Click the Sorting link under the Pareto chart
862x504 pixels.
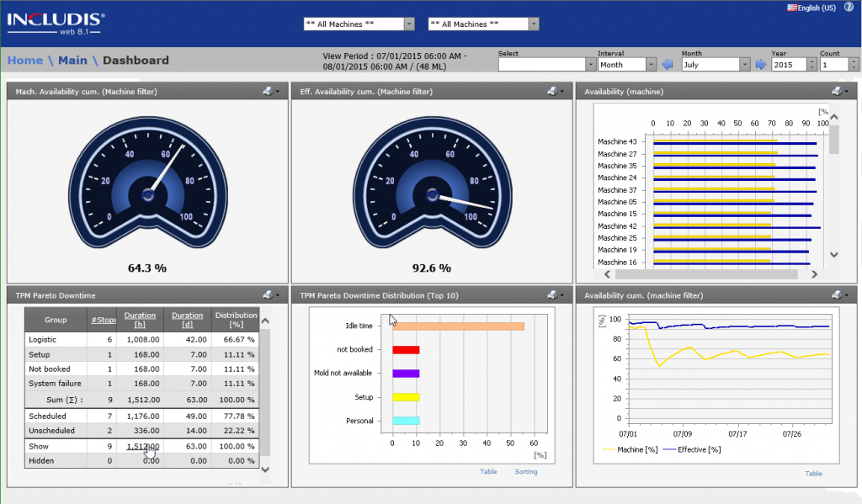(x=525, y=472)
